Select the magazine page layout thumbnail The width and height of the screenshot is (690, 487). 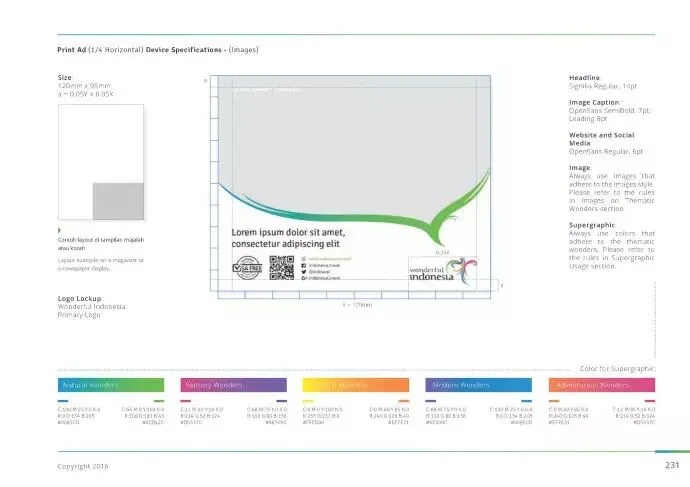[101, 162]
